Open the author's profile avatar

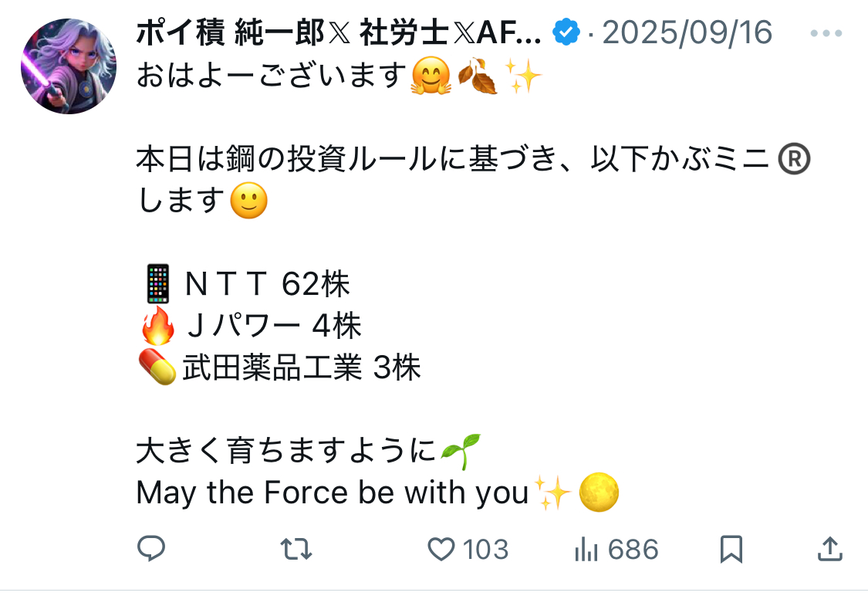tap(69, 66)
